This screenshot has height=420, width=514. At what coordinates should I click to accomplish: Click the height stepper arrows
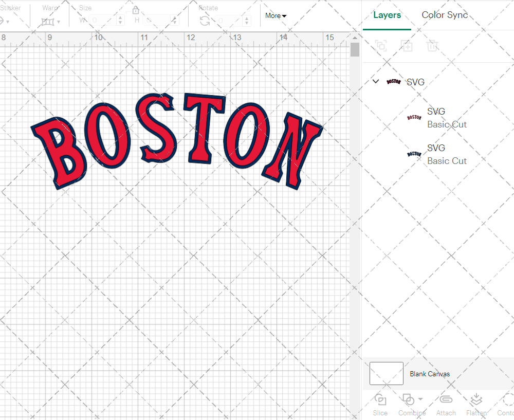tap(175, 21)
